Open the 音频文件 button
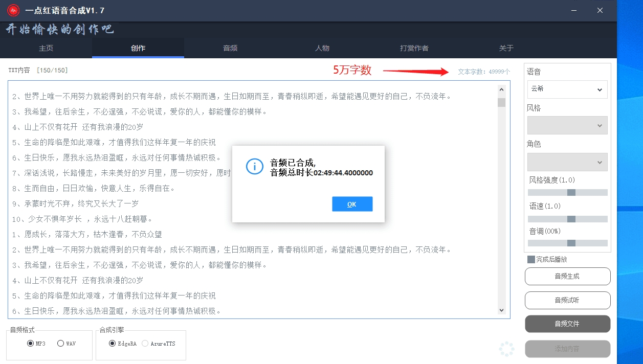 tap(567, 324)
